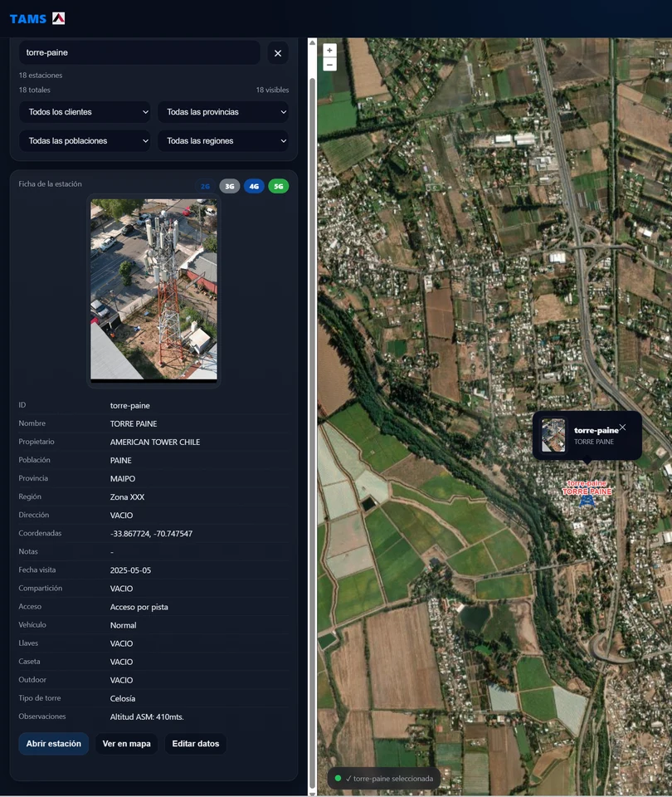Toggle the 5G technology badge

tap(279, 186)
